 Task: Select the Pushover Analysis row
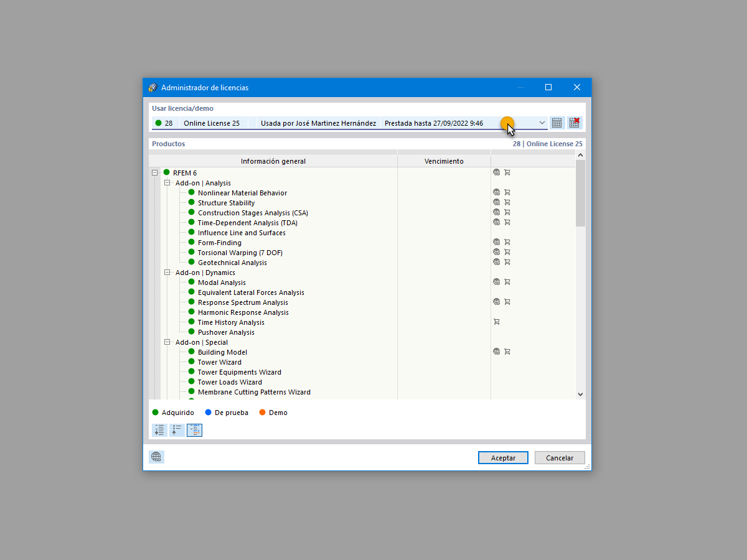coord(226,332)
